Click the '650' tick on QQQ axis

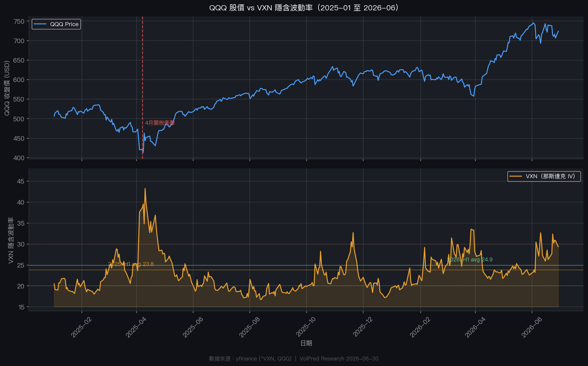[x=19, y=60]
